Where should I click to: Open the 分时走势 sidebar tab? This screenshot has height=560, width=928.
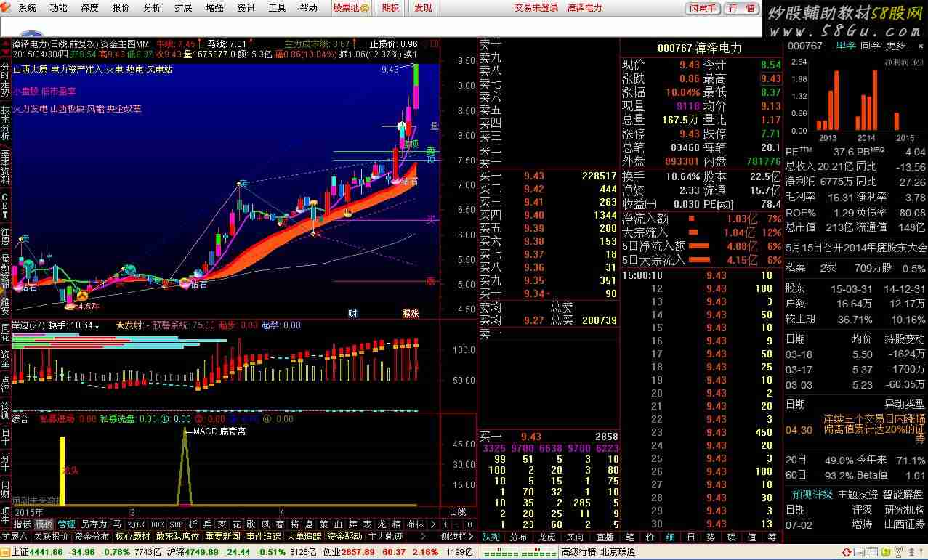[6, 80]
